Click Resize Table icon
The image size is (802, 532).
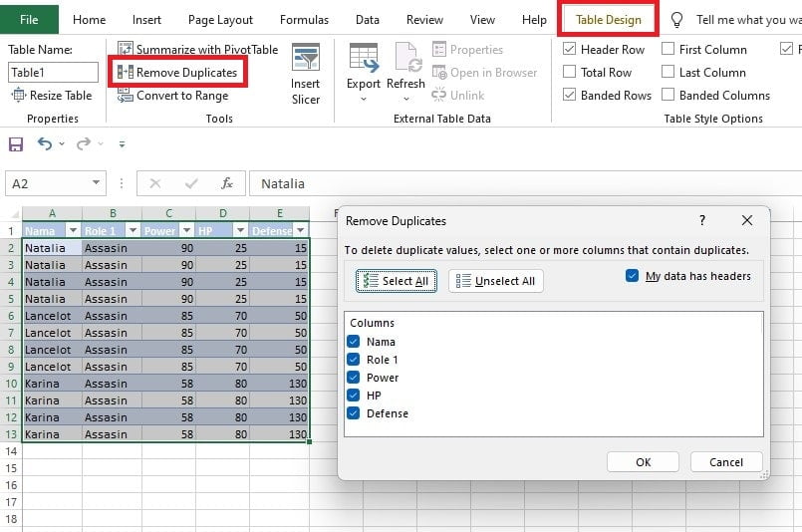[18, 95]
